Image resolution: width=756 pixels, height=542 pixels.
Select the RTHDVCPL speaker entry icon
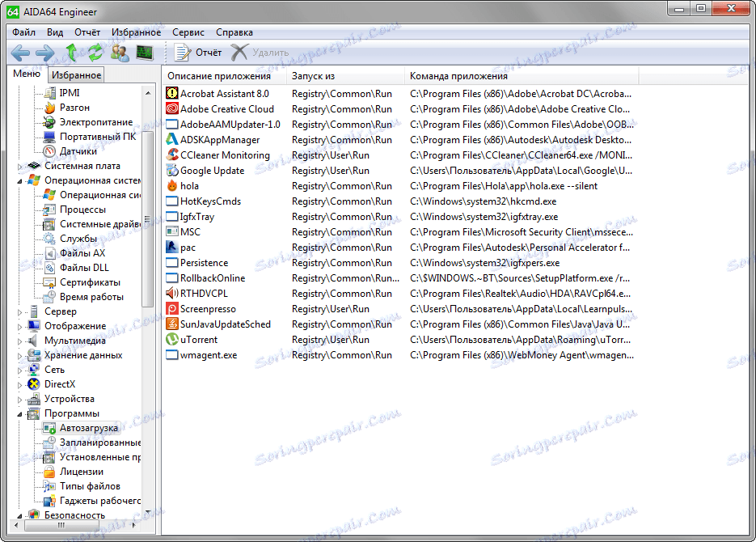coord(171,293)
